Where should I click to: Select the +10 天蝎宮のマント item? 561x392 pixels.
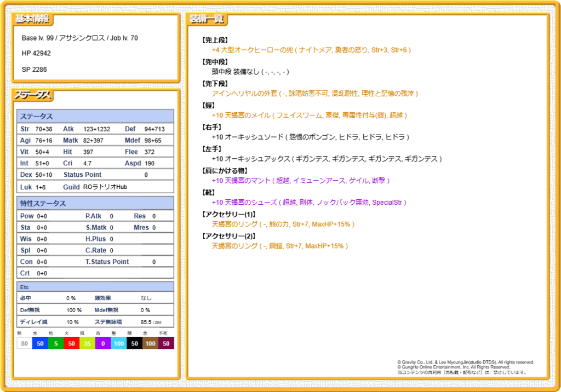[x=301, y=181]
